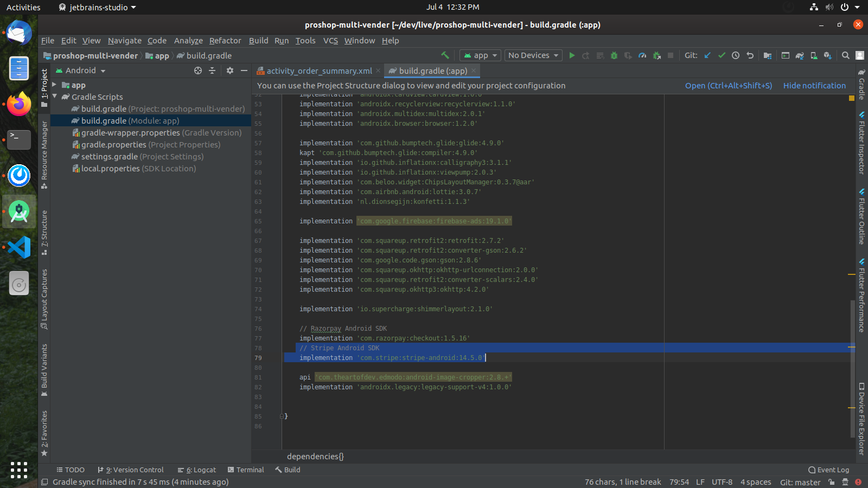This screenshot has height=488, width=868.
Task: Click the editor vertical scrollbar thumb
Action: 853,368
